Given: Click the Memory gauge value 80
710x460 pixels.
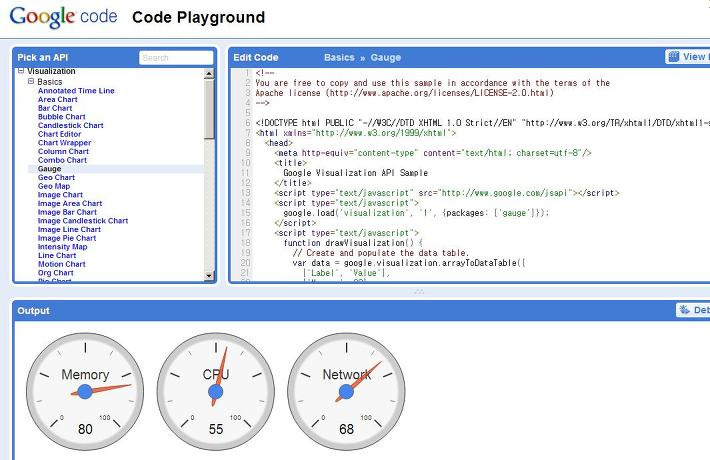Looking at the screenshot, I should tap(85, 429).
